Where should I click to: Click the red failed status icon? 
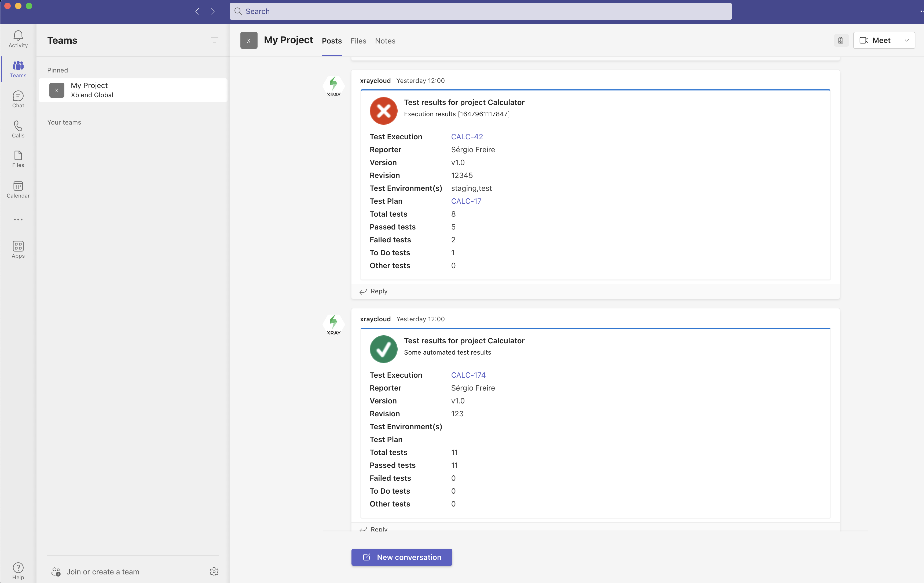[383, 111]
